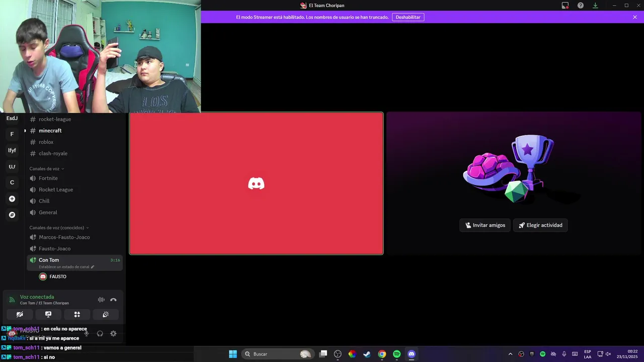Disconnect from voice with the hang-up icon

tap(113, 300)
